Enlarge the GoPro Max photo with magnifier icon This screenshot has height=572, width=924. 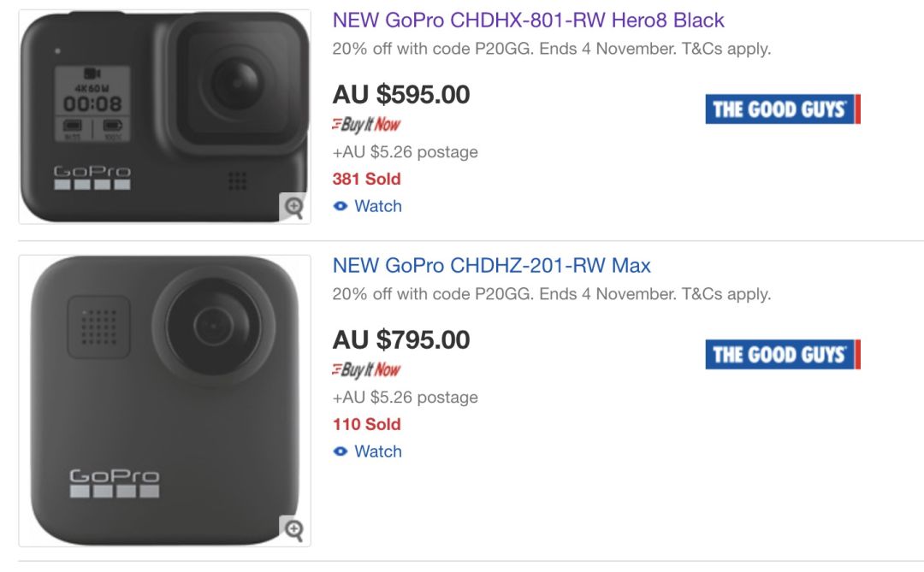[293, 529]
